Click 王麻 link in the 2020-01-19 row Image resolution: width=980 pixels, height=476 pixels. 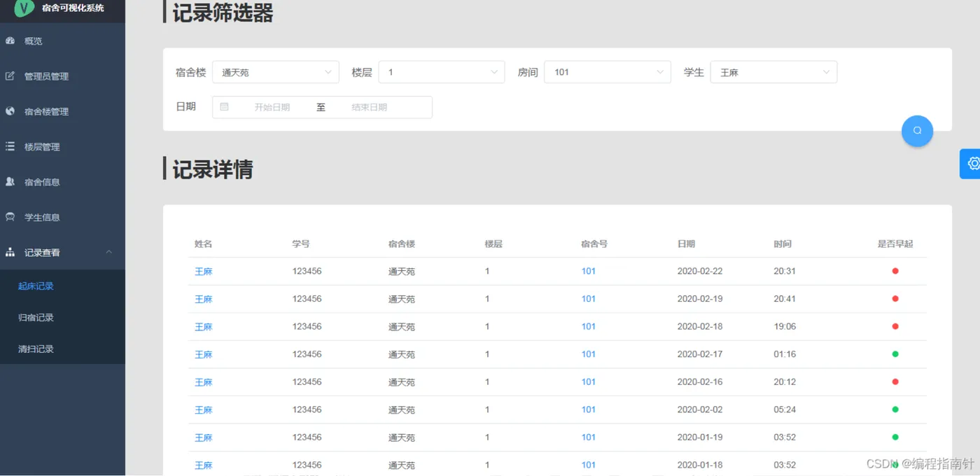pyautogui.click(x=203, y=437)
